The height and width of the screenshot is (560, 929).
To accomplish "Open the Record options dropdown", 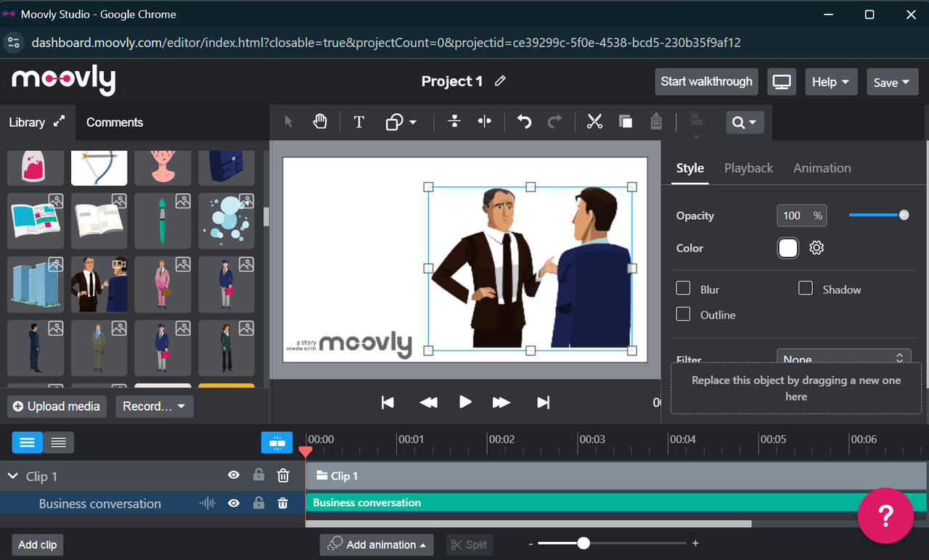I will [154, 406].
